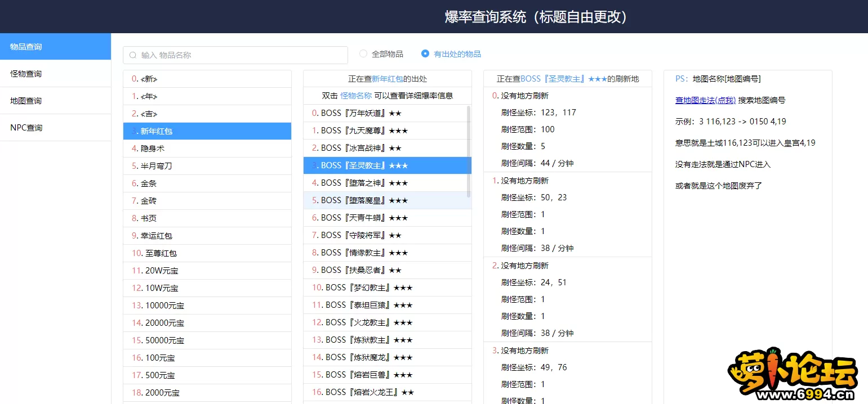Select item 5. 半月弯刀
Screen dimensions: 868x404
click(207, 166)
